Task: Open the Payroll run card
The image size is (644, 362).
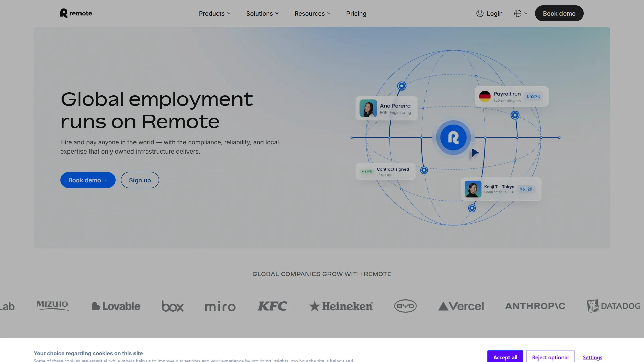Action: [x=512, y=97]
